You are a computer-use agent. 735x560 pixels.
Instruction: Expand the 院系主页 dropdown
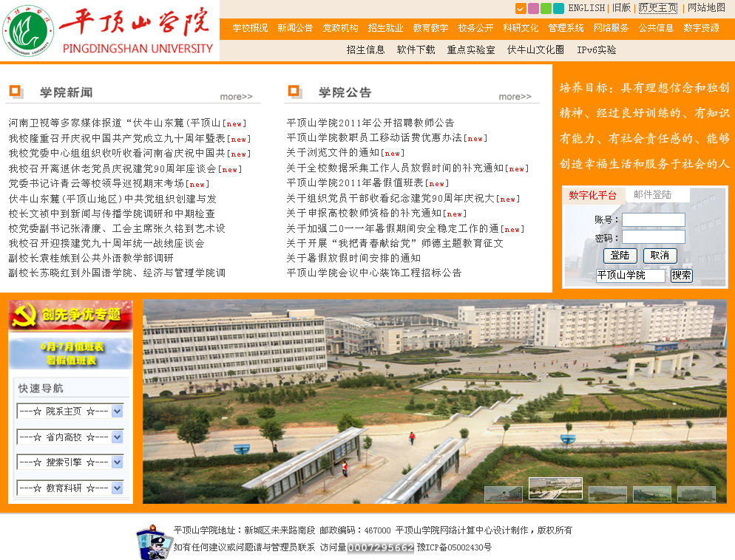(x=117, y=412)
